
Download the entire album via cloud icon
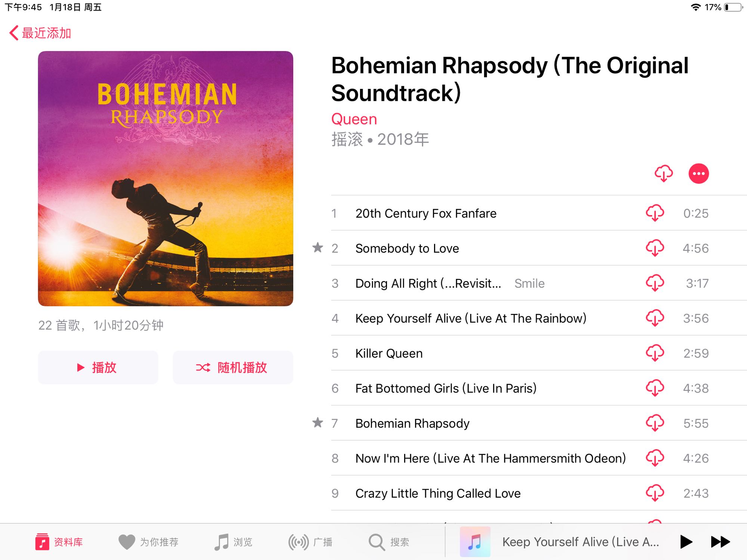click(x=663, y=174)
